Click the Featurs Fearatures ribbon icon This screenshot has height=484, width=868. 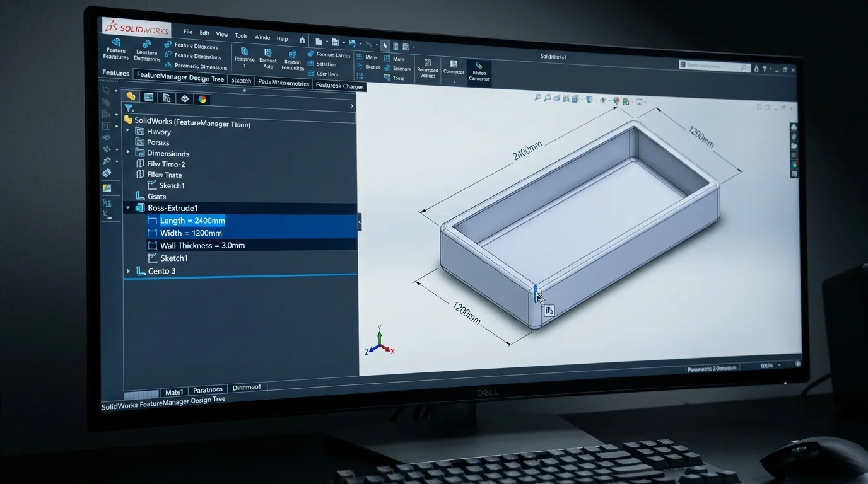click(x=115, y=48)
